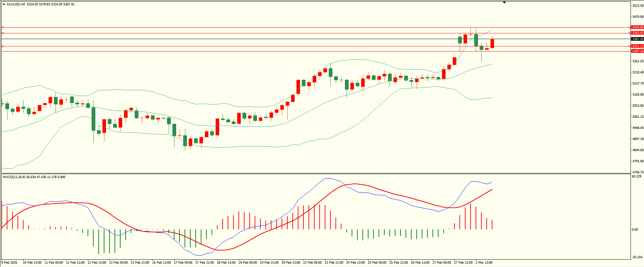Click the MACD(12,26,9) indicator label
Viewport: 644px width, 267px height.
[13, 177]
